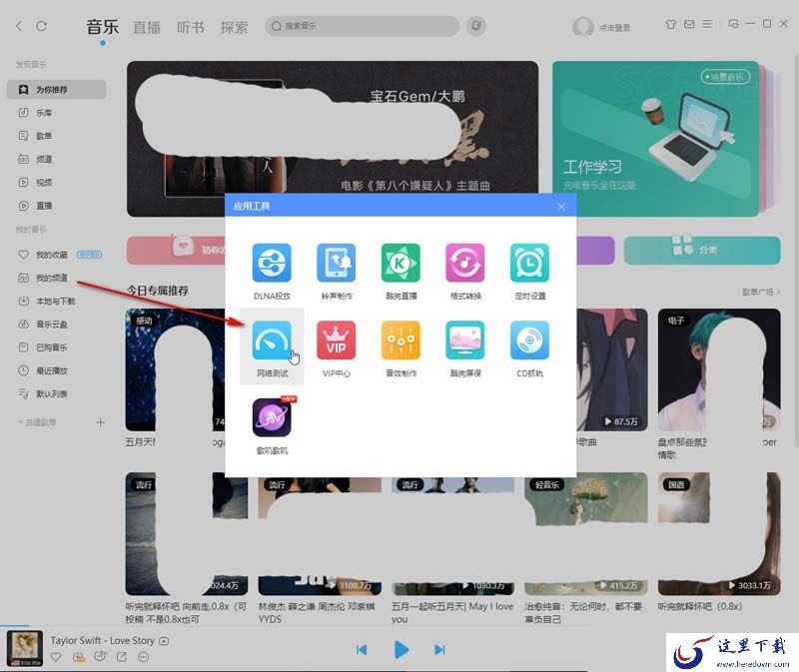Click the 场景音乐 badge
This screenshot has height=672, width=799.
(726, 77)
